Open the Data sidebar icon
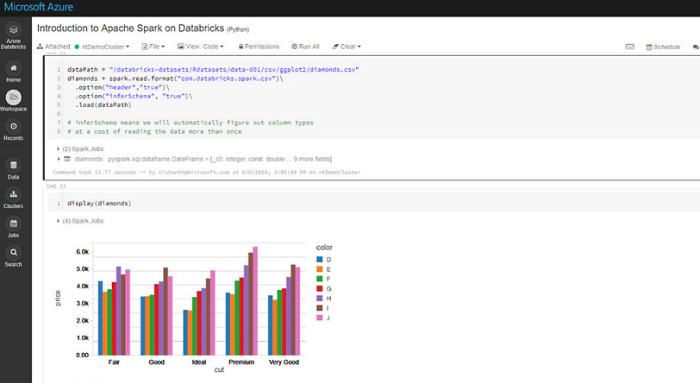The height and width of the screenshot is (383, 700). [x=13, y=165]
